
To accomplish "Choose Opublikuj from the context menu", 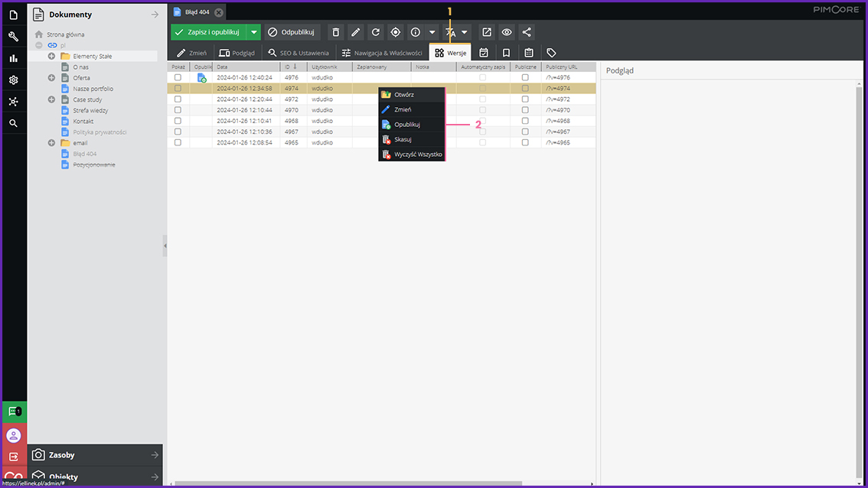I will click(406, 125).
